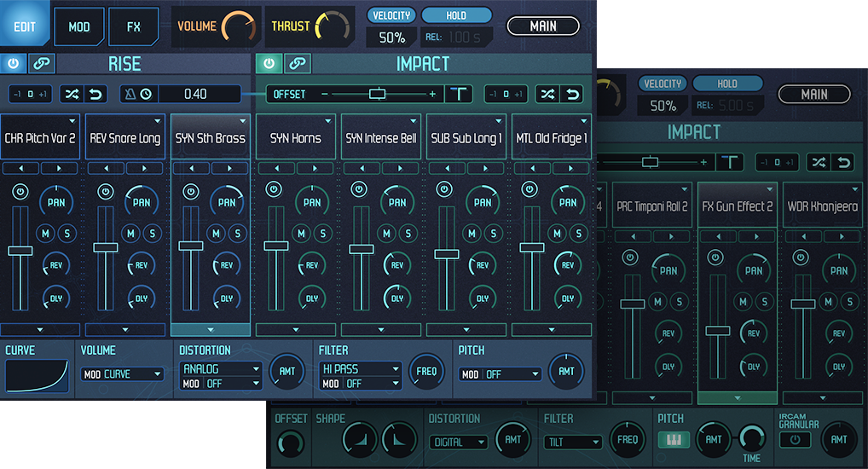
Task: Expand the TILT filter dropdown
Action: pos(573,443)
